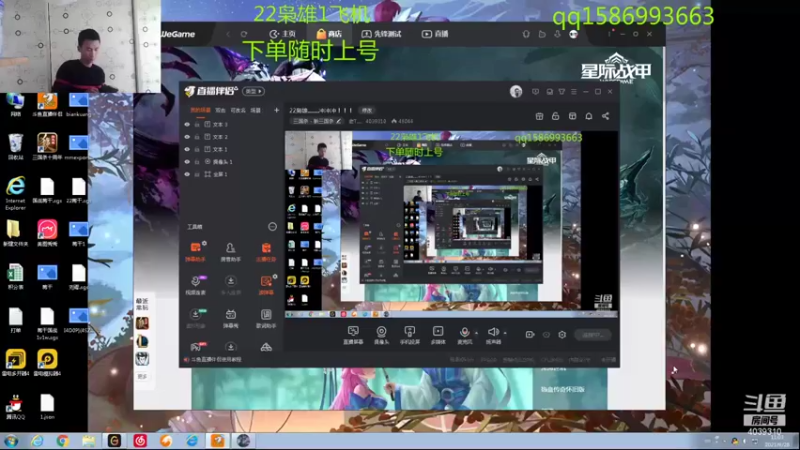Open WeGame 直播 tab

[x=435, y=34]
